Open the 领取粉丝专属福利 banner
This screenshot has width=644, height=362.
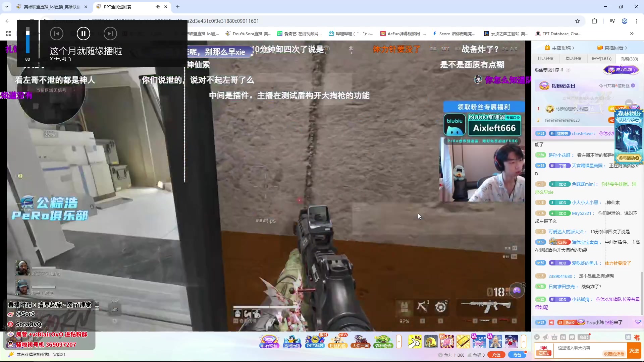[484, 107]
